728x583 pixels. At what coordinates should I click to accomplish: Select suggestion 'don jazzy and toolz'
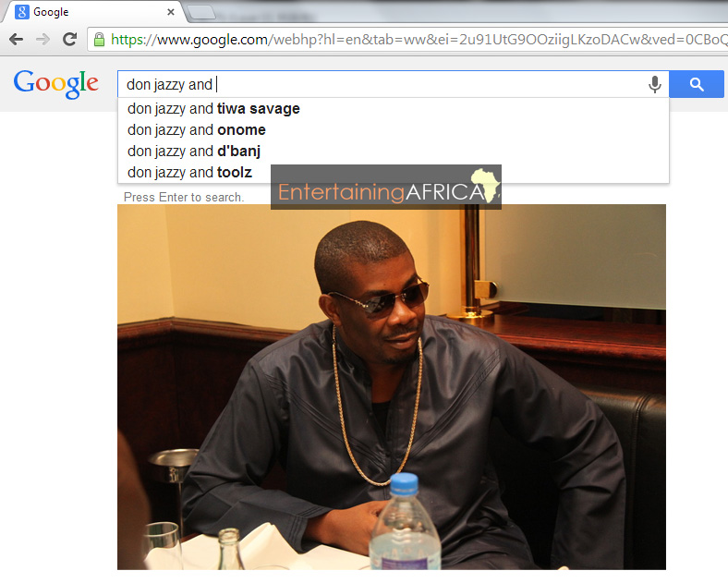click(189, 173)
